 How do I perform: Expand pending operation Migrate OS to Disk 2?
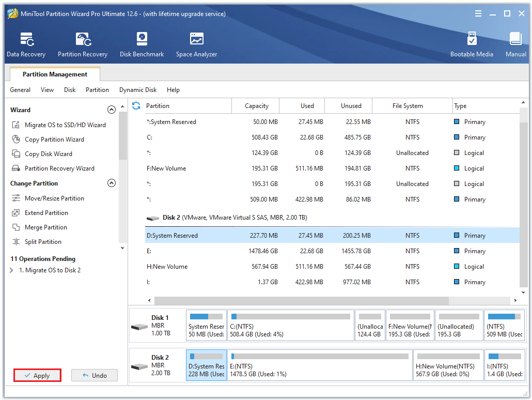(11, 270)
